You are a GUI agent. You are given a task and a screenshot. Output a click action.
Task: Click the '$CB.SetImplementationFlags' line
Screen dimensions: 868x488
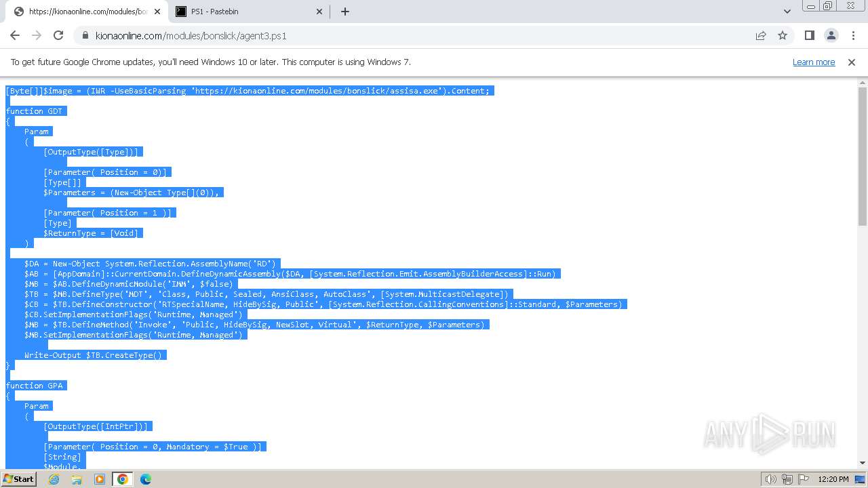[133, 314]
